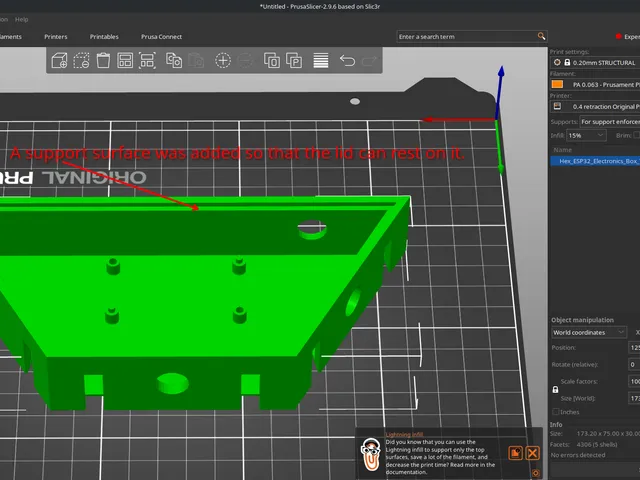Click the 'Object manipulation' heading
640x480 pixels.
pyautogui.click(x=582, y=320)
